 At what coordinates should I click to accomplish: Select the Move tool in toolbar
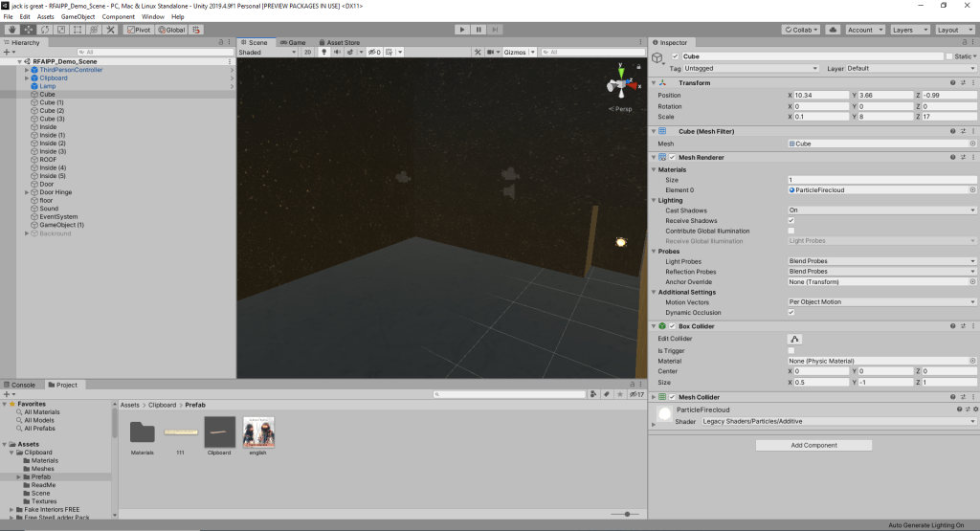pos(29,30)
